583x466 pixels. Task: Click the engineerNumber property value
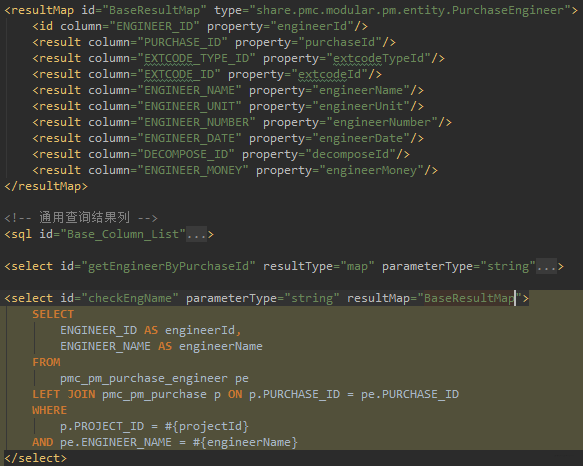pyautogui.click(x=382, y=122)
